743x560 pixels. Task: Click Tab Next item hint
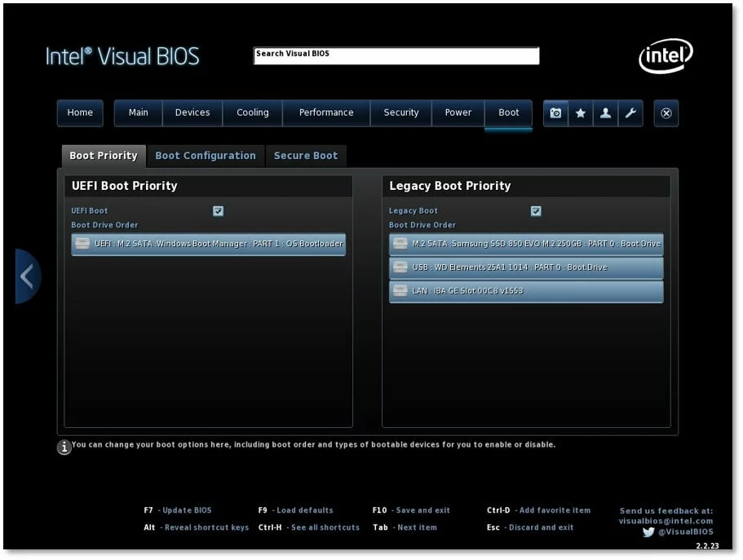pos(405,527)
